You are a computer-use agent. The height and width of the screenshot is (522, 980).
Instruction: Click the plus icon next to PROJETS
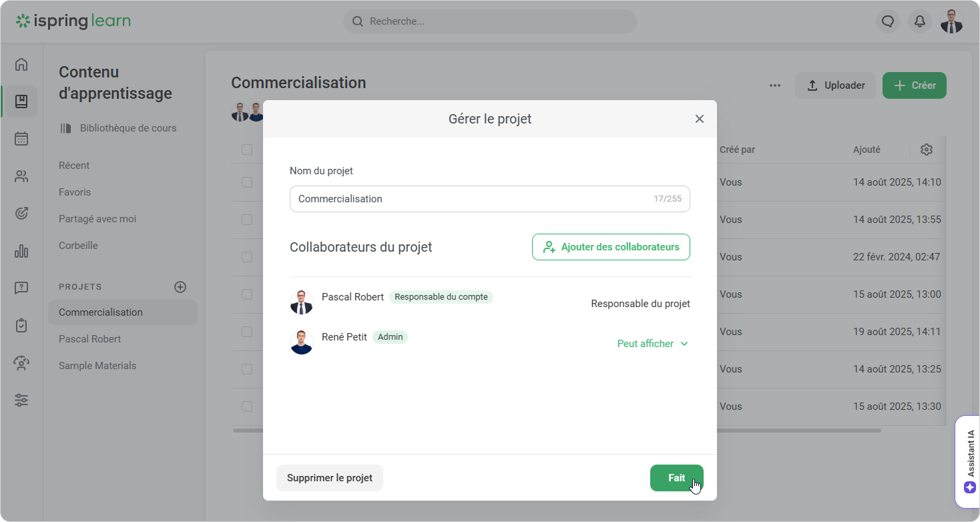click(x=180, y=287)
